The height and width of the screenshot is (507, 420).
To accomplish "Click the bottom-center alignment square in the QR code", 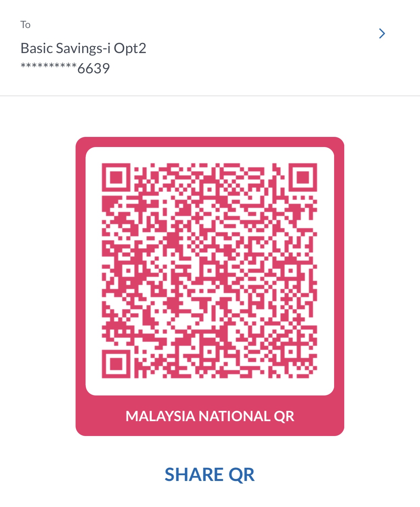I will pyautogui.click(x=210, y=352).
